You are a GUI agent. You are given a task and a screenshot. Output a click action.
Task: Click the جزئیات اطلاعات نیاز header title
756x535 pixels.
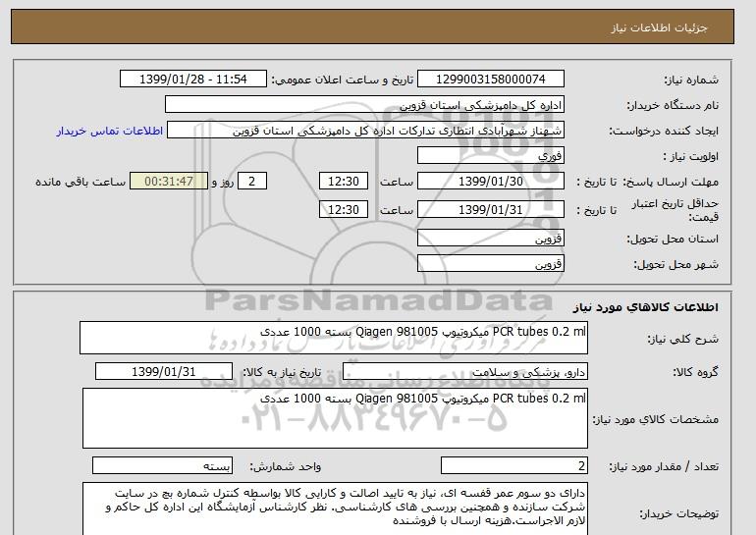[659, 27]
